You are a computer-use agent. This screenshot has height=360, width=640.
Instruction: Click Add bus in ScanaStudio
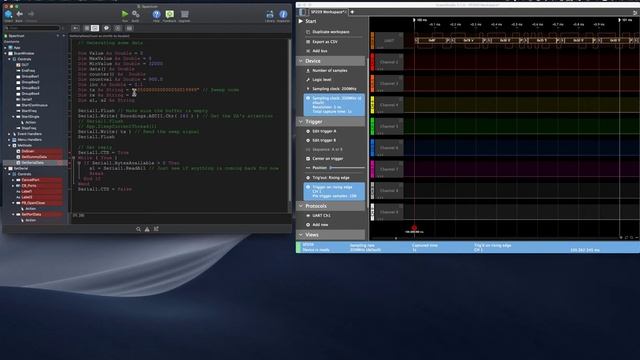[320, 51]
